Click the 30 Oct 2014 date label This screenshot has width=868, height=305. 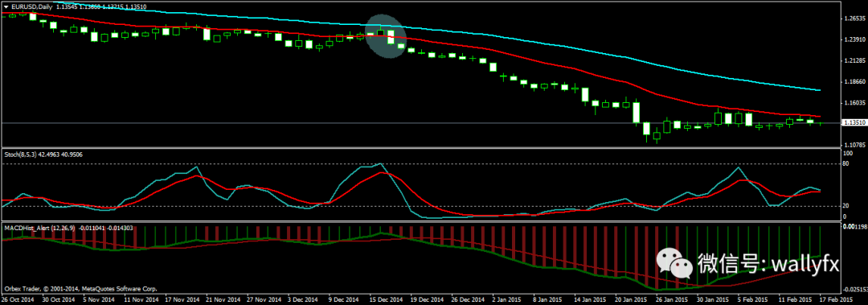point(59,299)
